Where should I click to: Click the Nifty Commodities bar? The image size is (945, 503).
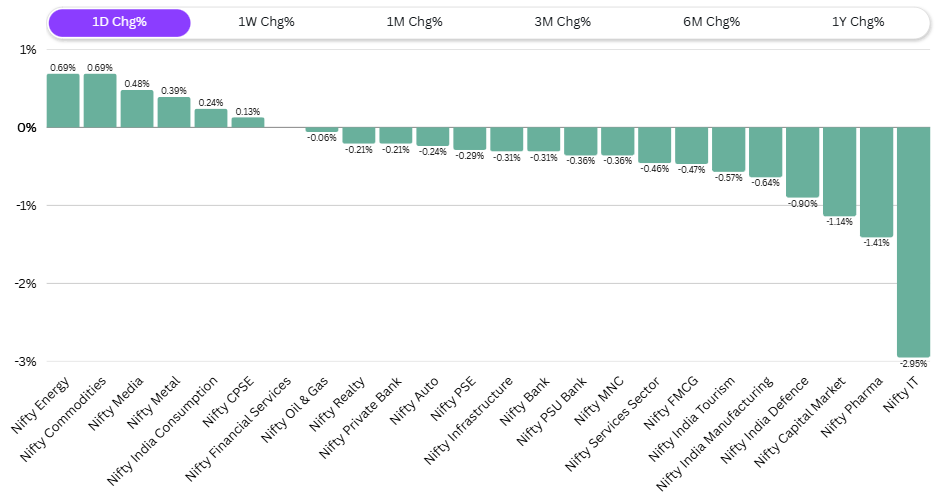click(100, 101)
